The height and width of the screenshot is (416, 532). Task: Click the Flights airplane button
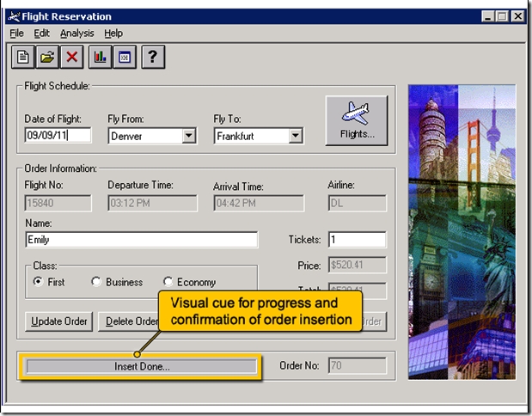click(x=357, y=121)
